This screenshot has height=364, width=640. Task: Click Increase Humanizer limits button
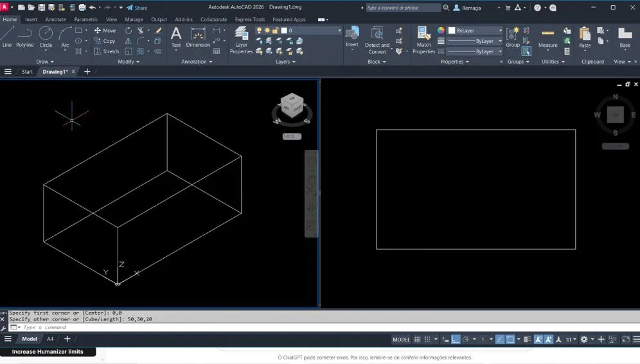(x=48, y=352)
